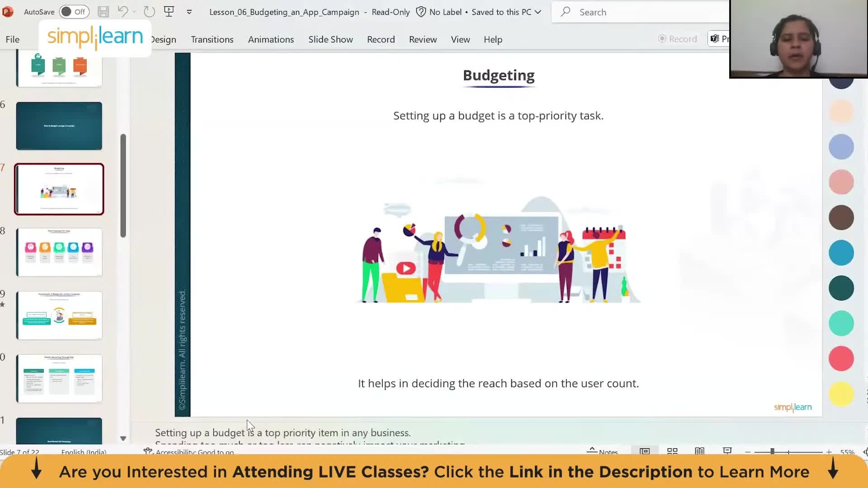The width and height of the screenshot is (868, 488).
Task: Click the Search box
Action: pos(641,12)
